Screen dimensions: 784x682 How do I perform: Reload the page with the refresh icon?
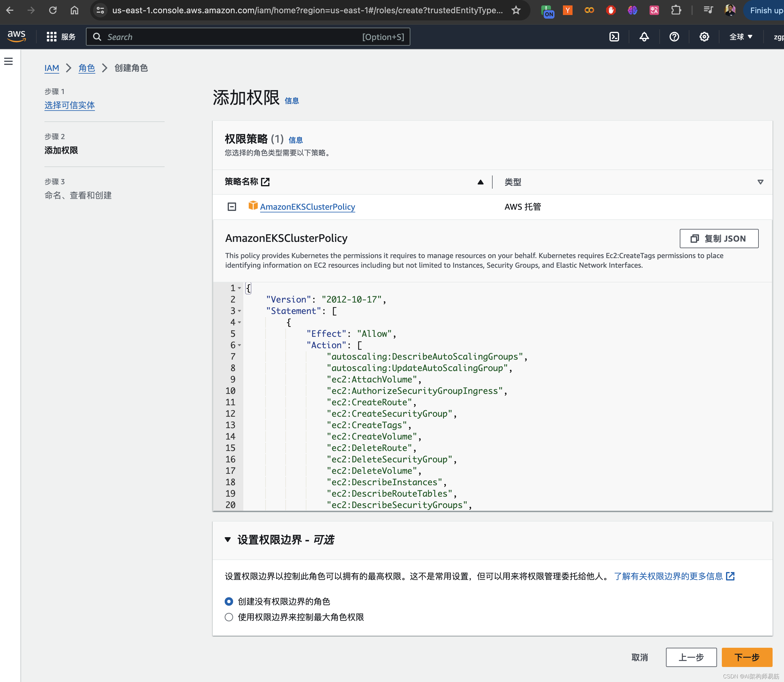[53, 10]
